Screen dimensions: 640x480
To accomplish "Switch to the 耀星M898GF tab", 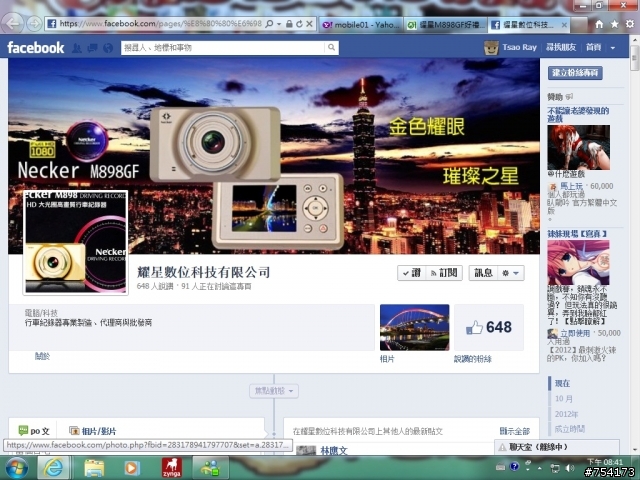I will tap(446, 25).
